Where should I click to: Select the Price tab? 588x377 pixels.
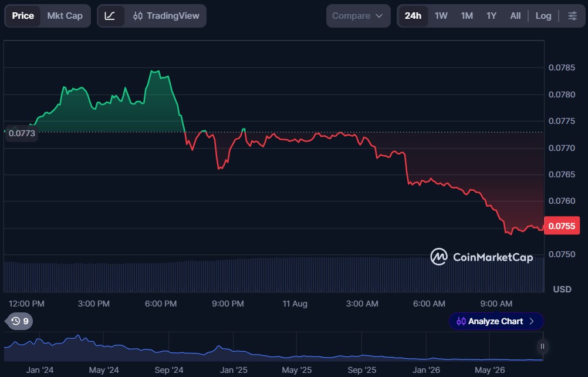pos(23,16)
